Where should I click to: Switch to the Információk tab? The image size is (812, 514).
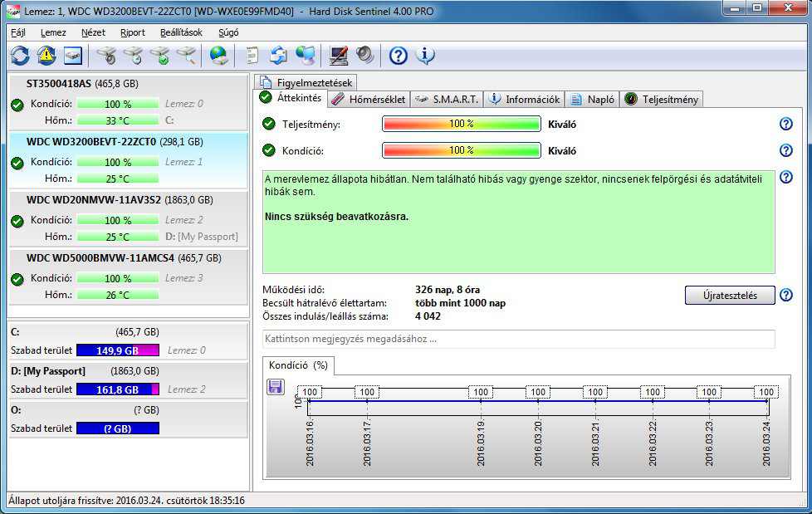click(x=524, y=100)
